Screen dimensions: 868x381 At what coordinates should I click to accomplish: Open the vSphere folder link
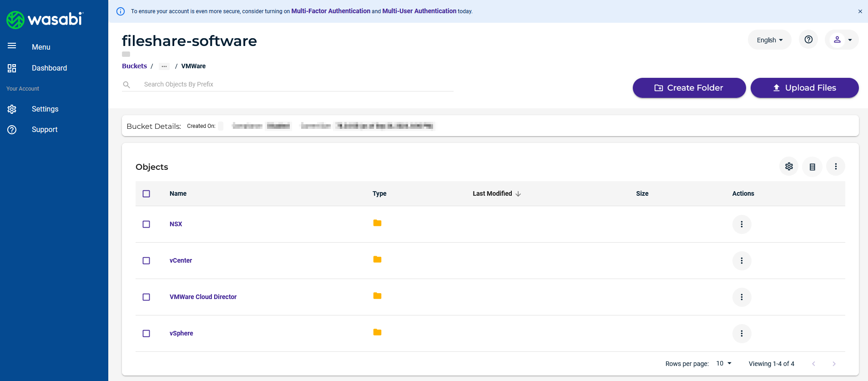tap(181, 333)
